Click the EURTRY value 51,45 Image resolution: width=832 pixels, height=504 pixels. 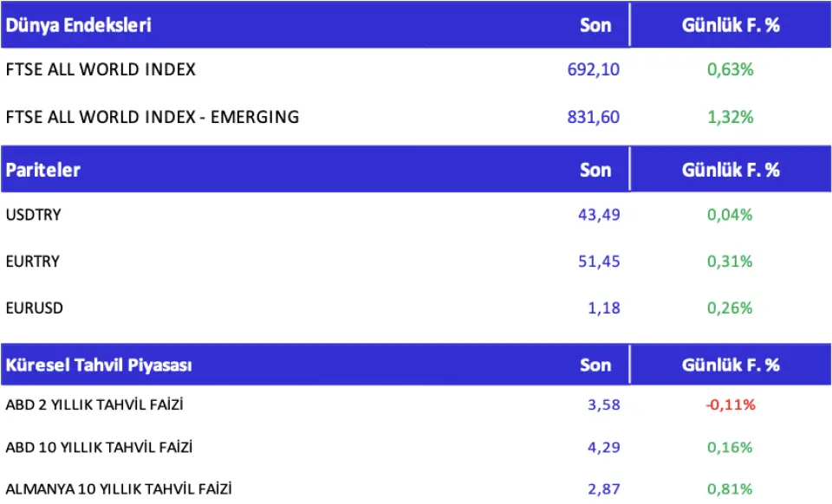pyautogui.click(x=599, y=261)
